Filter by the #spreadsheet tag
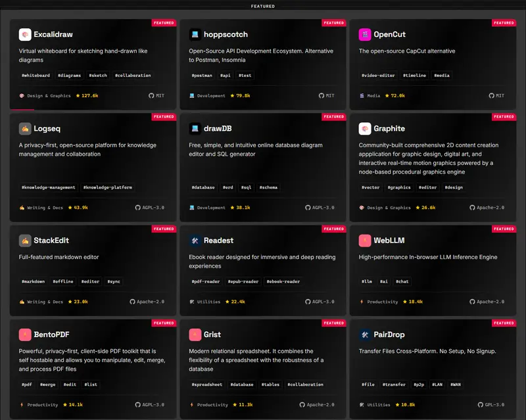This screenshot has width=526, height=420. pyautogui.click(x=207, y=385)
